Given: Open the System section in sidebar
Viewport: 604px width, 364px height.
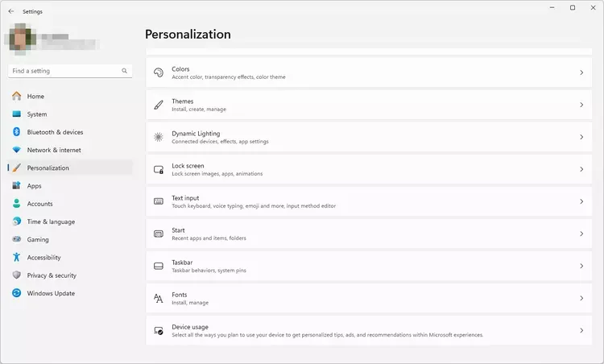Looking at the screenshot, I should coord(37,114).
